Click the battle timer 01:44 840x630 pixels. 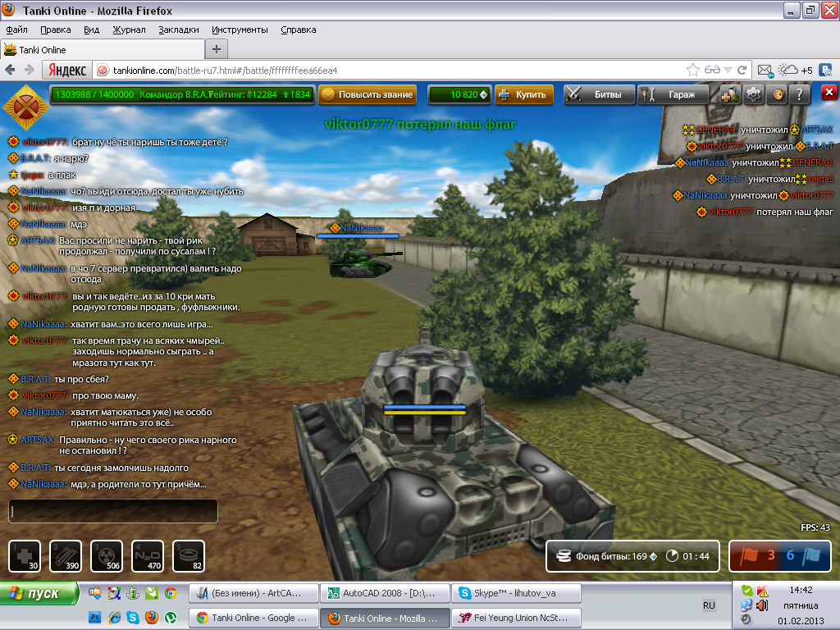pos(688,556)
